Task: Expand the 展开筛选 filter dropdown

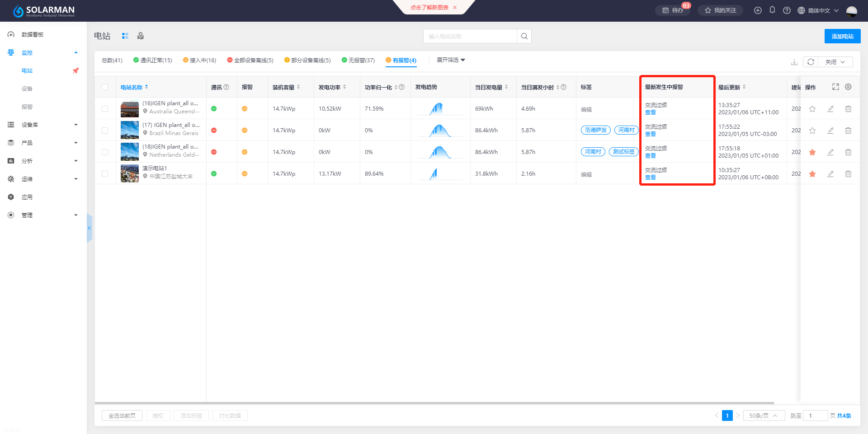Action: pos(451,60)
